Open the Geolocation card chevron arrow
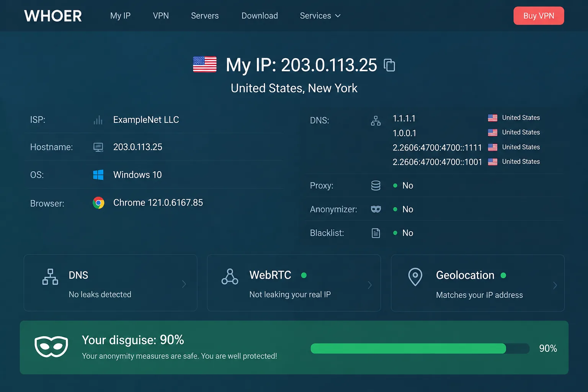Screen dimensions: 588x392 point(555,285)
